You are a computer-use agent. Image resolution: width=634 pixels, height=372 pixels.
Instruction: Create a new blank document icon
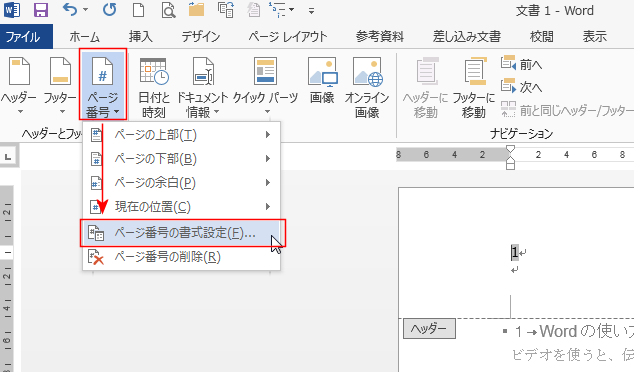coord(139,10)
